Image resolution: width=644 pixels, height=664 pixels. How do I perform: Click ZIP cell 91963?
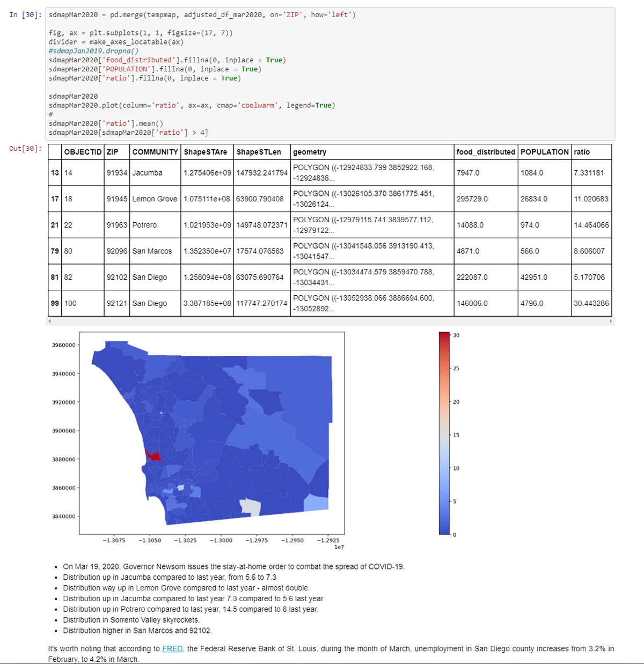[x=117, y=225]
